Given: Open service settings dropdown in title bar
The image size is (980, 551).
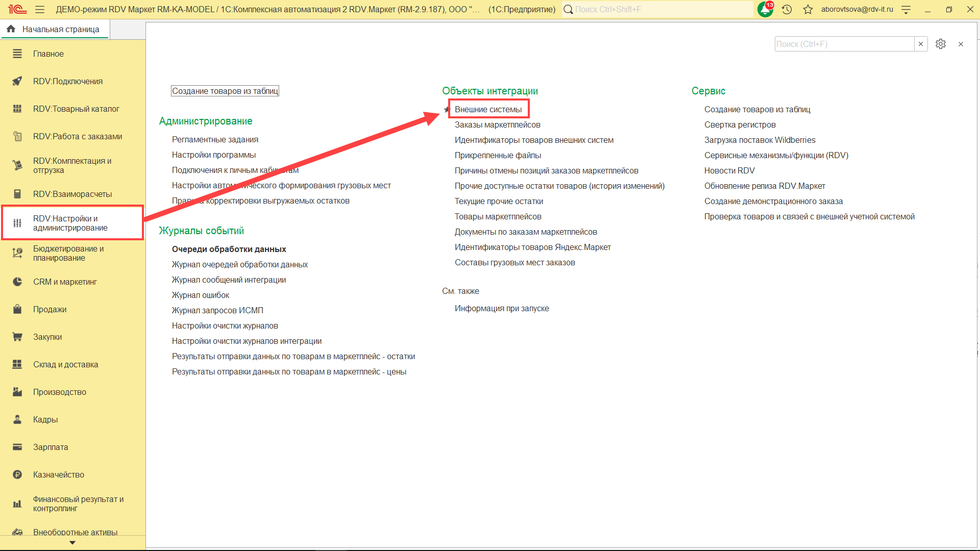Looking at the screenshot, I should pos(906,9).
